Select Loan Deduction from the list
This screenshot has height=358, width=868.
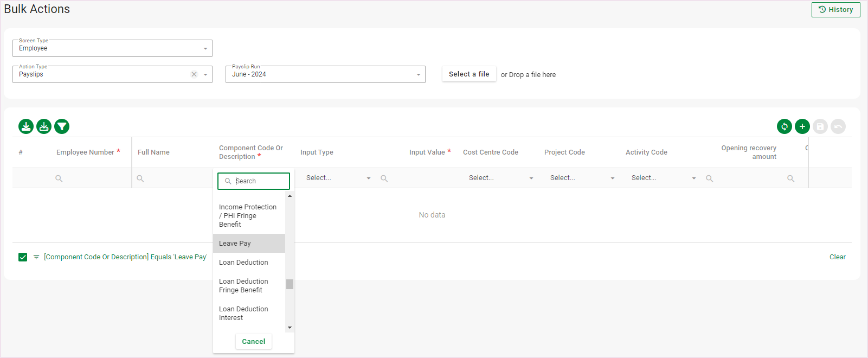(243, 263)
